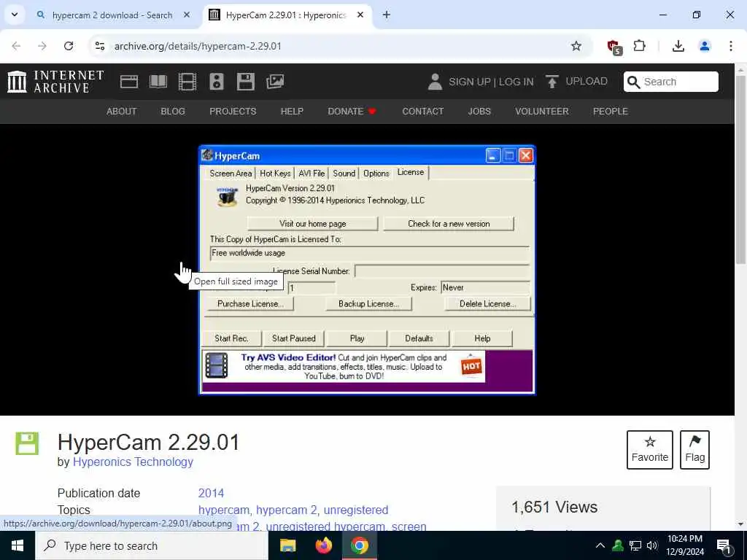Click the address bar URL

(198, 46)
